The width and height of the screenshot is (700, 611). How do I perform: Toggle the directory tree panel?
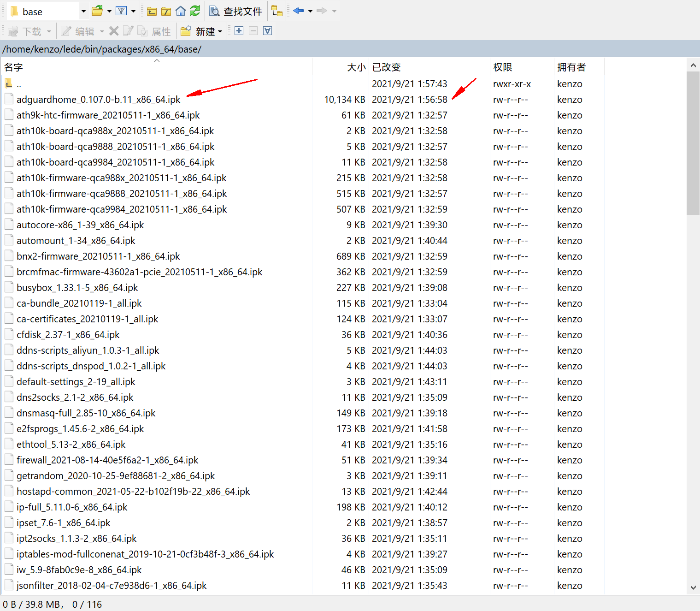[x=278, y=11]
